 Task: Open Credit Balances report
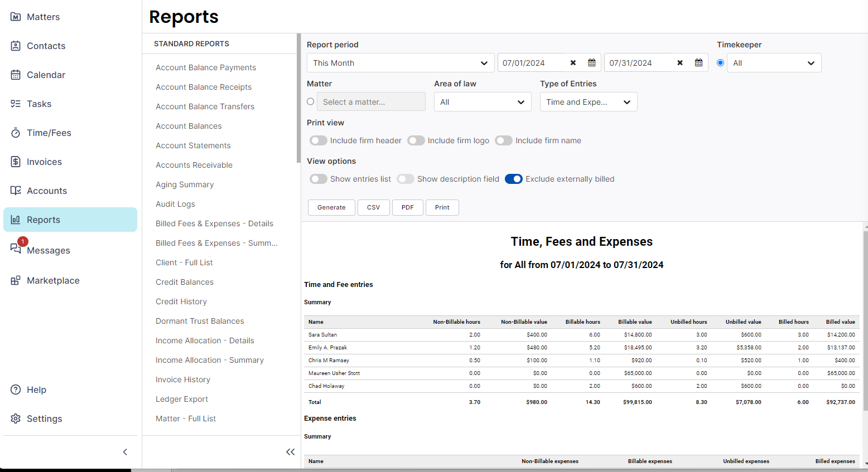[185, 282]
